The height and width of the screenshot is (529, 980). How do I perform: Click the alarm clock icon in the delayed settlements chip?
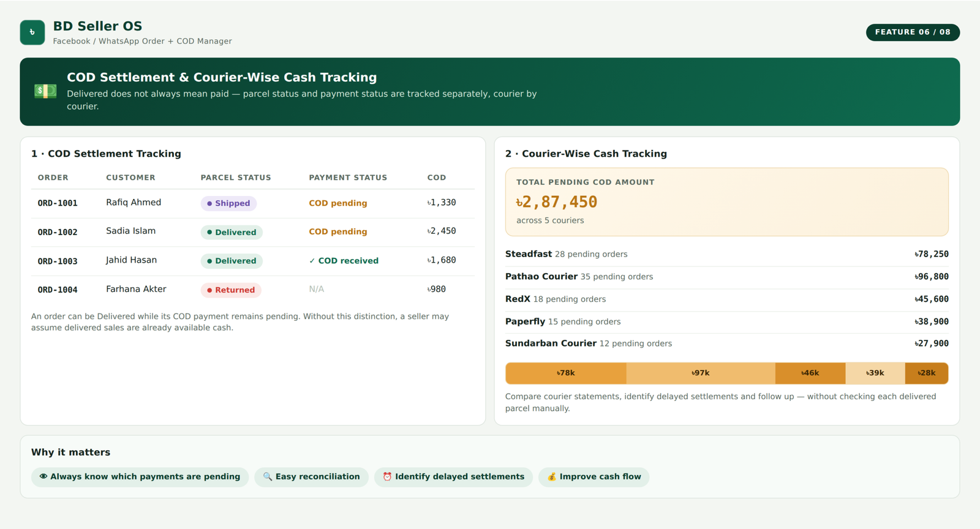(x=387, y=476)
